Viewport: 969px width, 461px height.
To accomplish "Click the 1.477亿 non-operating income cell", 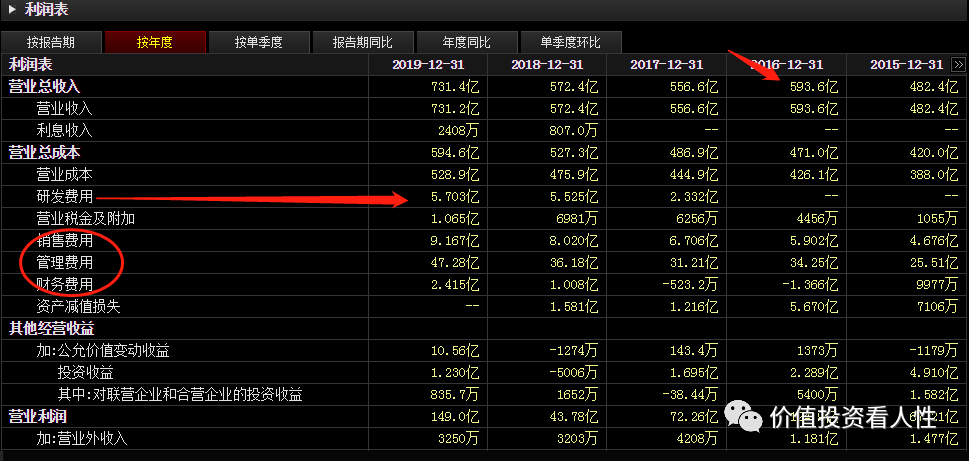I will pyautogui.click(x=933, y=439).
